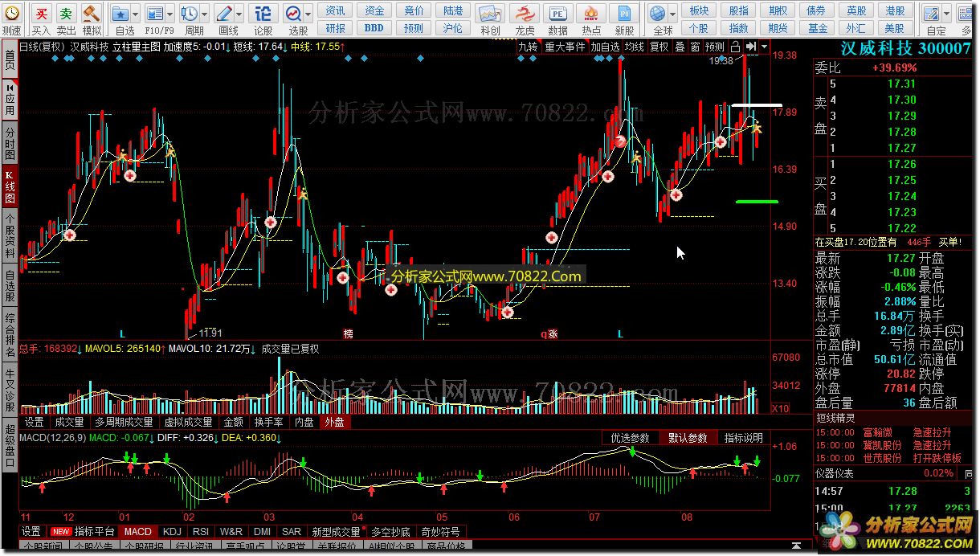Toggle 预测 forecast on chart header
Viewport: 980px width, 556px height.
715,47
